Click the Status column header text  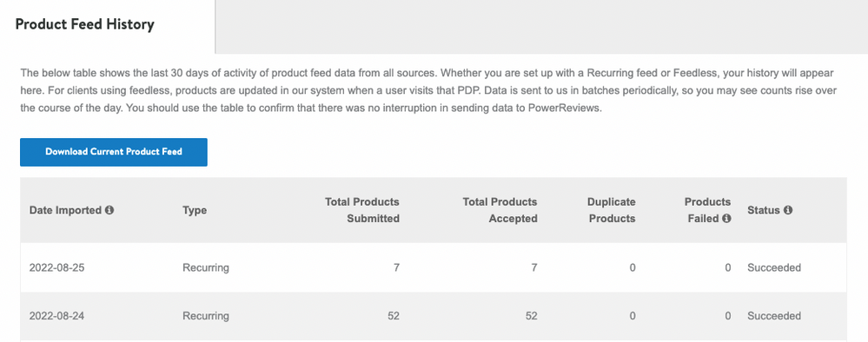tap(764, 210)
